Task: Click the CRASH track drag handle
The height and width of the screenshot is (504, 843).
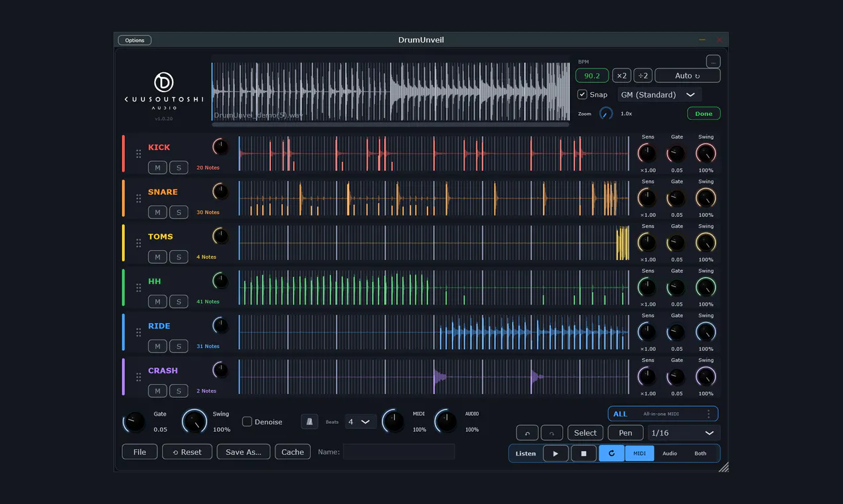Action: click(x=139, y=377)
